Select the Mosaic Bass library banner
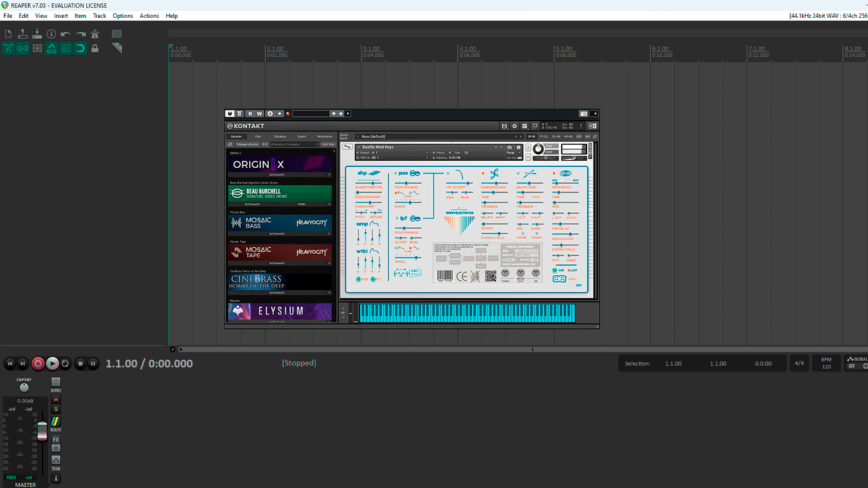The image size is (868, 488). pyautogui.click(x=280, y=222)
